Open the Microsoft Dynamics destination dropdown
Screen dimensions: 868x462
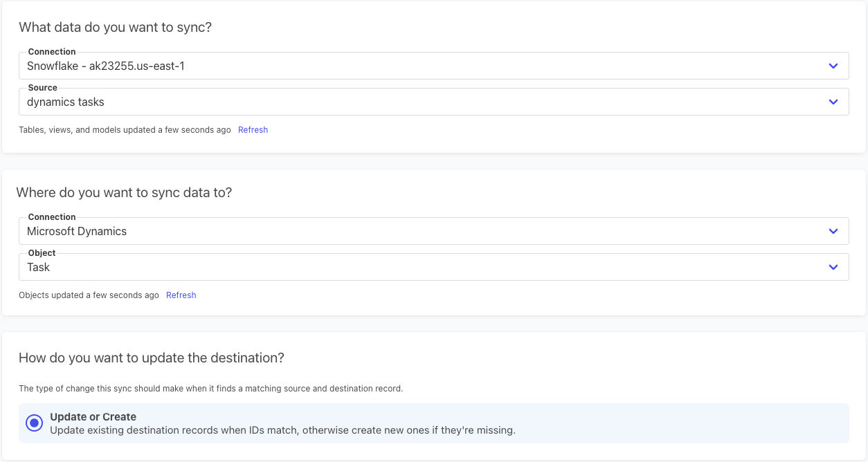coord(415,232)
